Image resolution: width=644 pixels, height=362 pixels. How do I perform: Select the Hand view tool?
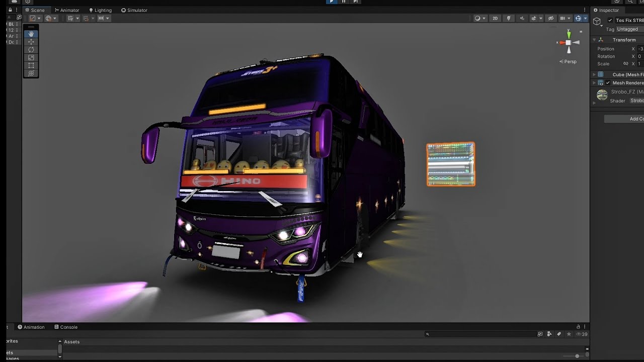31,34
